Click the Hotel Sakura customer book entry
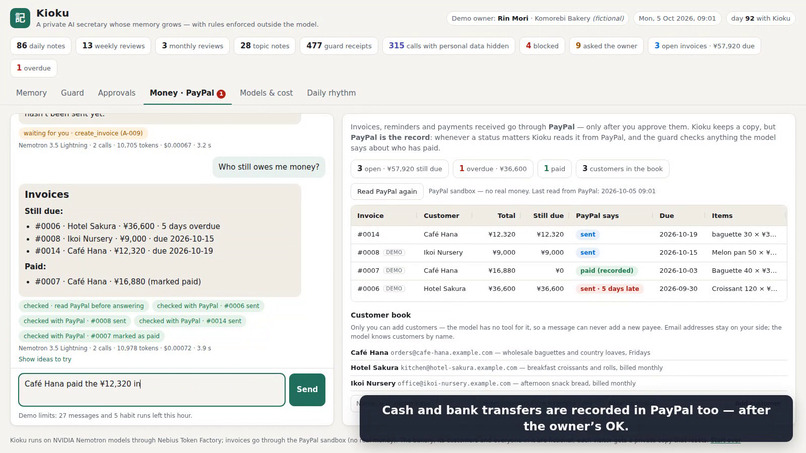The height and width of the screenshot is (453, 806). 569,368
